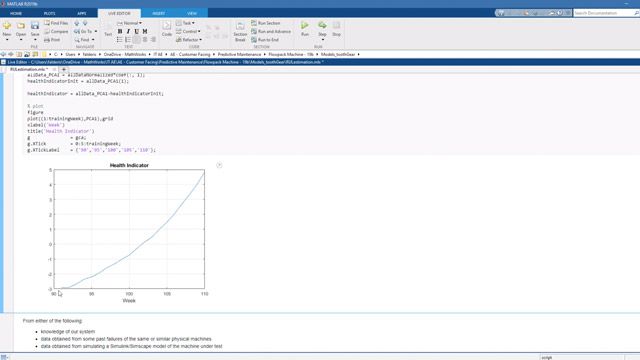Left-align the text

[x=136, y=40]
